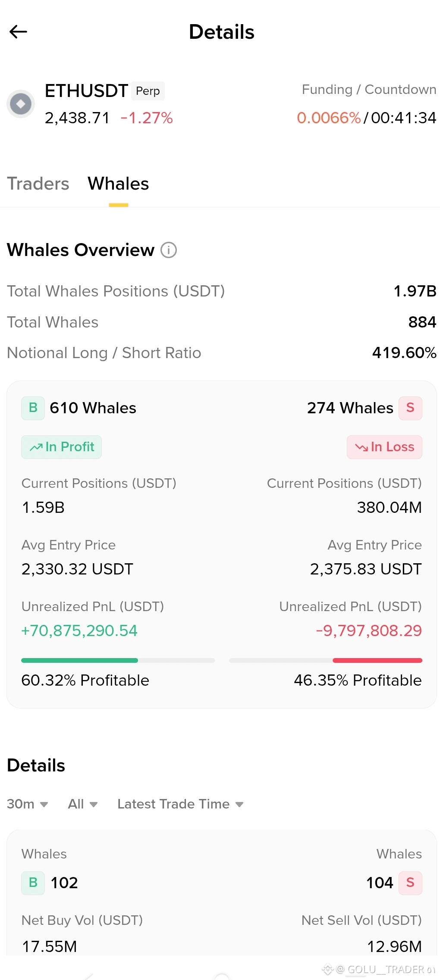Open the 30m timeframe dropdown
Image resolution: width=440 pixels, height=980 pixels.
[28, 804]
